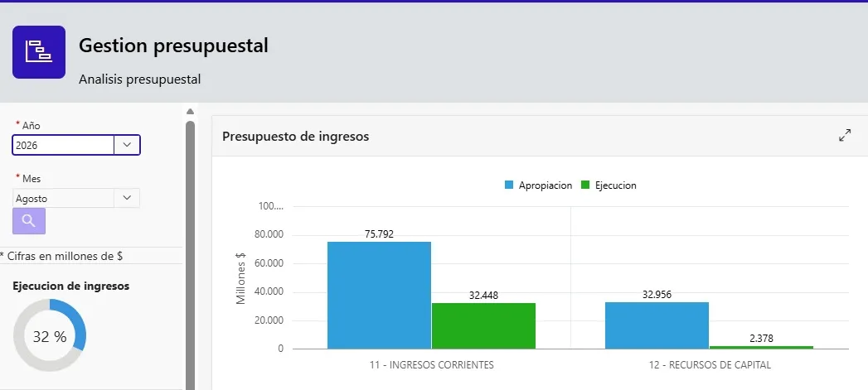
Task: Maximize the Presupuesto de ingresos chart
Action: point(845,136)
